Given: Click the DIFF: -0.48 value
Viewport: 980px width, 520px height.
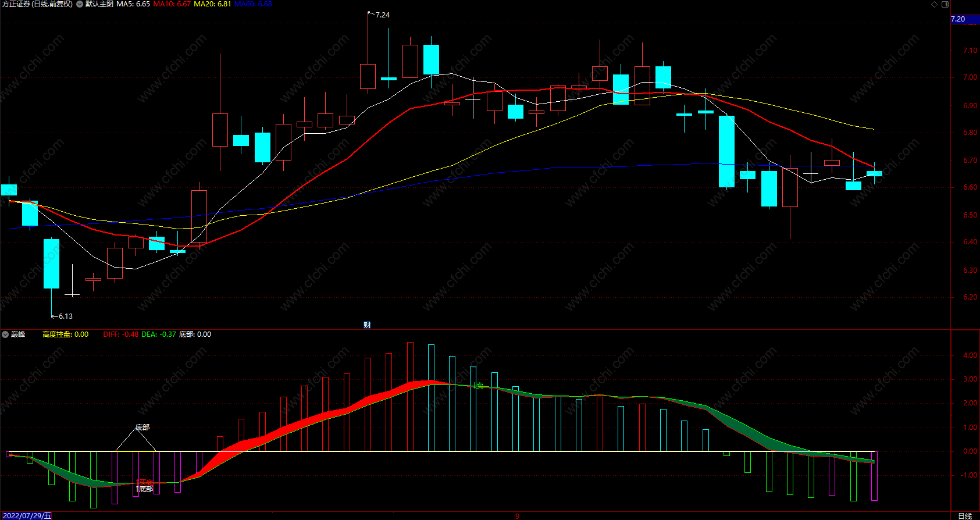Looking at the screenshot, I should pos(121,334).
